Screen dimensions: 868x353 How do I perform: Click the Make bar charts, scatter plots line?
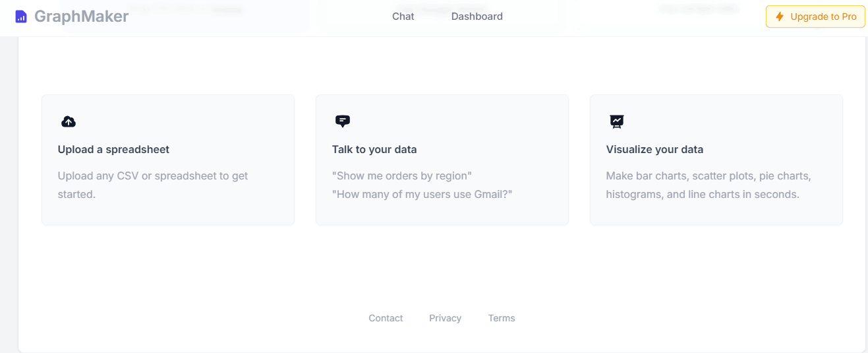click(709, 176)
